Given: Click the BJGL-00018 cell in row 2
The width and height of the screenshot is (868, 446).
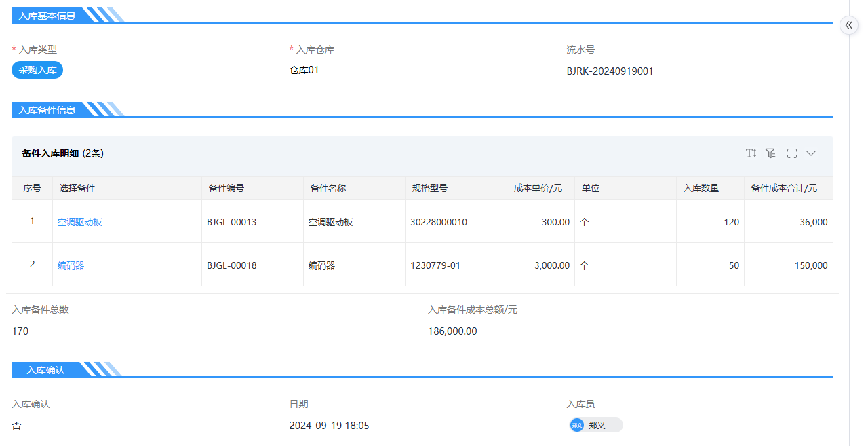Looking at the screenshot, I should click(232, 265).
